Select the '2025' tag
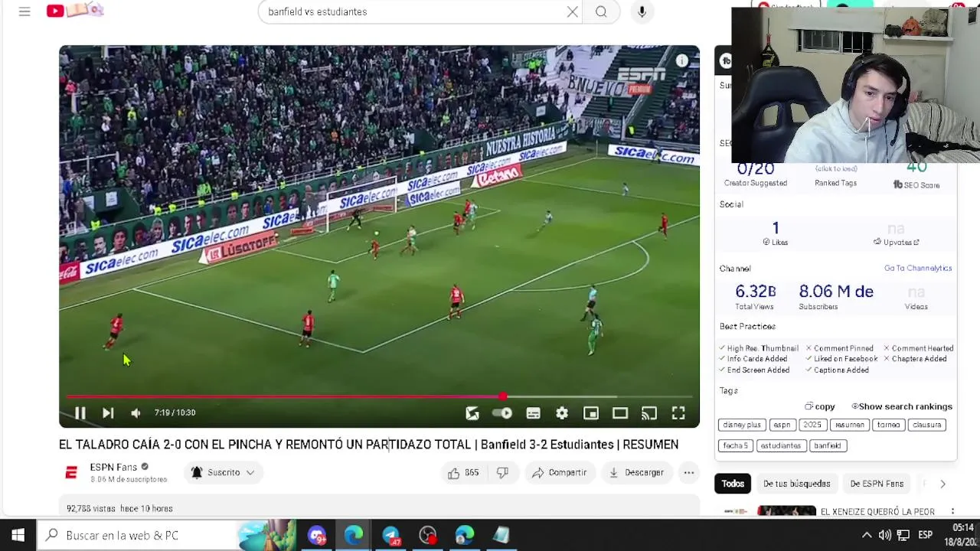 tap(812, 425)
